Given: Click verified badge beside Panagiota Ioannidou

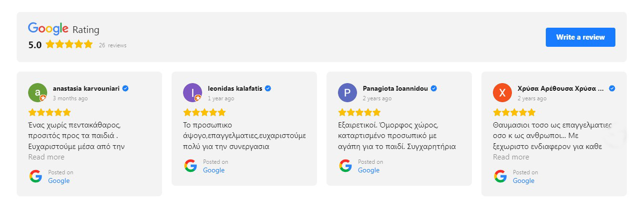Looking at the screenshot, I should 434,88.
